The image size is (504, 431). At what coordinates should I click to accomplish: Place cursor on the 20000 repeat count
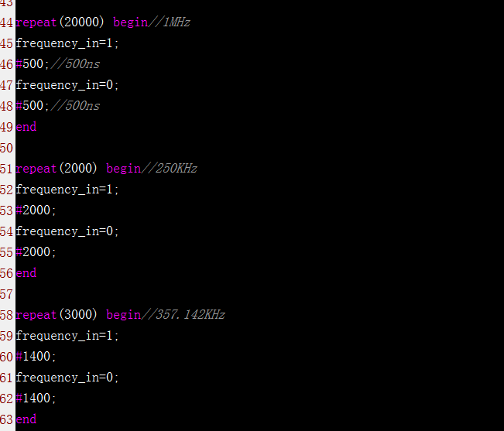(83, 22)
